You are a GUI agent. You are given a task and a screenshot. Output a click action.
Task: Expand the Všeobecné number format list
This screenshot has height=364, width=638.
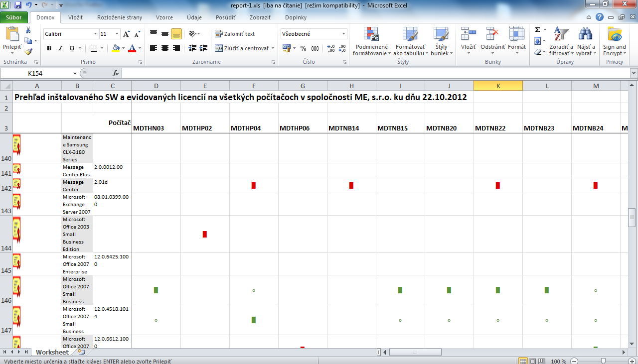point(344,34)
